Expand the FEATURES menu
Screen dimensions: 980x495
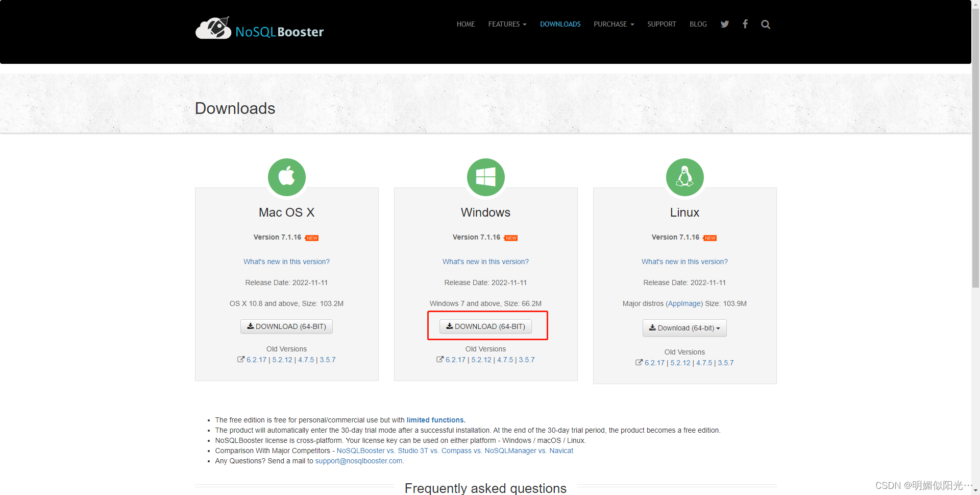pos(507,24)
